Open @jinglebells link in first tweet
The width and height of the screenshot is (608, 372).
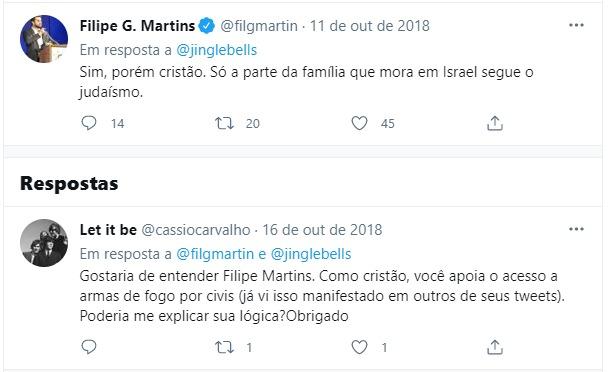tap(216, 50)
